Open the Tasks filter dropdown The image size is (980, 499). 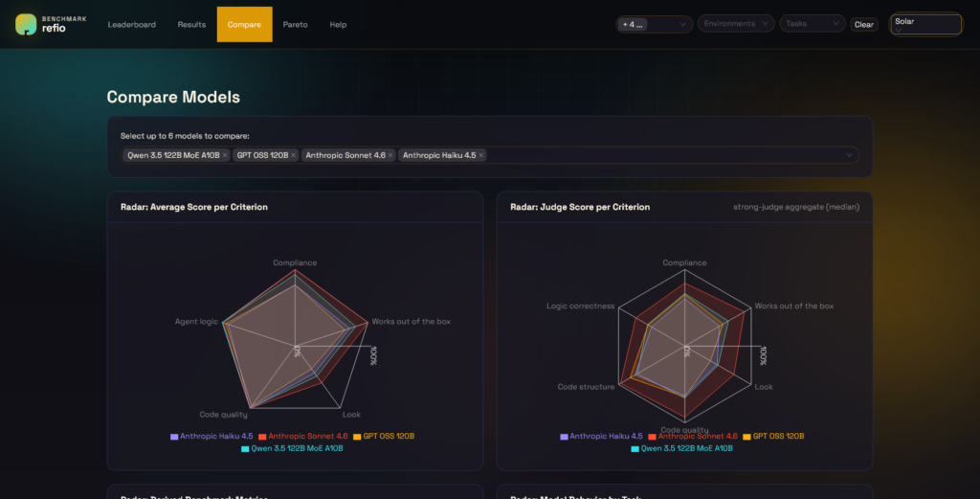(812, 24)
